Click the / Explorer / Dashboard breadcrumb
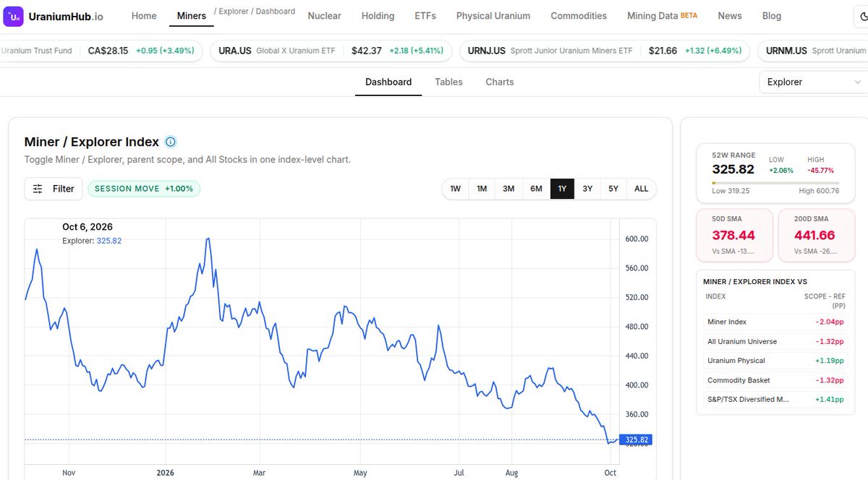The width and height of the screenshot is (868, 480). [255, 12]
